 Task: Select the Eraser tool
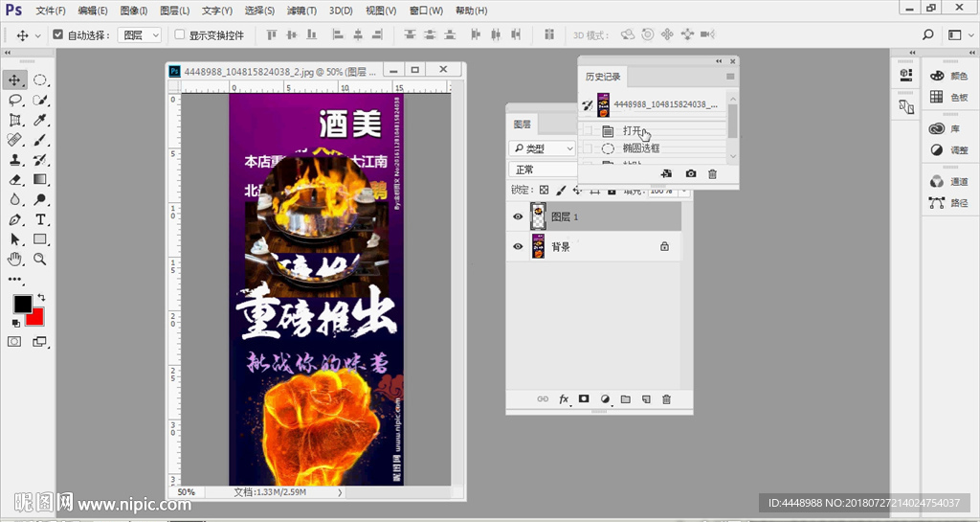[x=15, y=180]
